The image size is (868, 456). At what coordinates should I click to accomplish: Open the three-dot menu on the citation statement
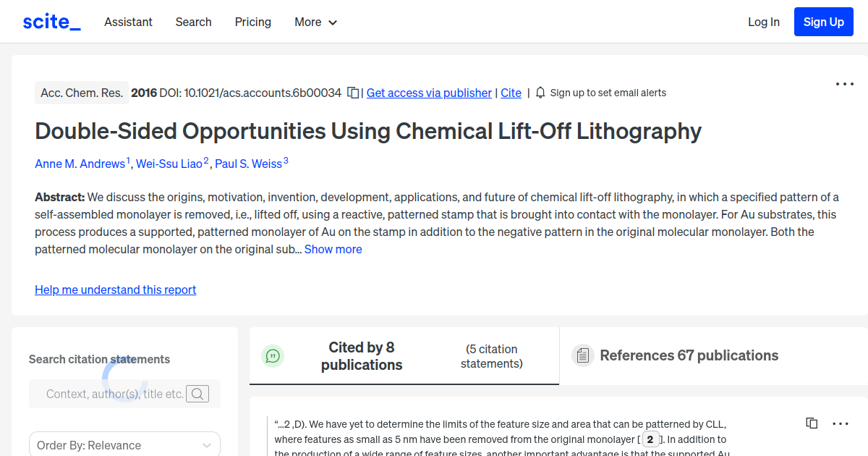pyautogui.click(x=841, y=423)
